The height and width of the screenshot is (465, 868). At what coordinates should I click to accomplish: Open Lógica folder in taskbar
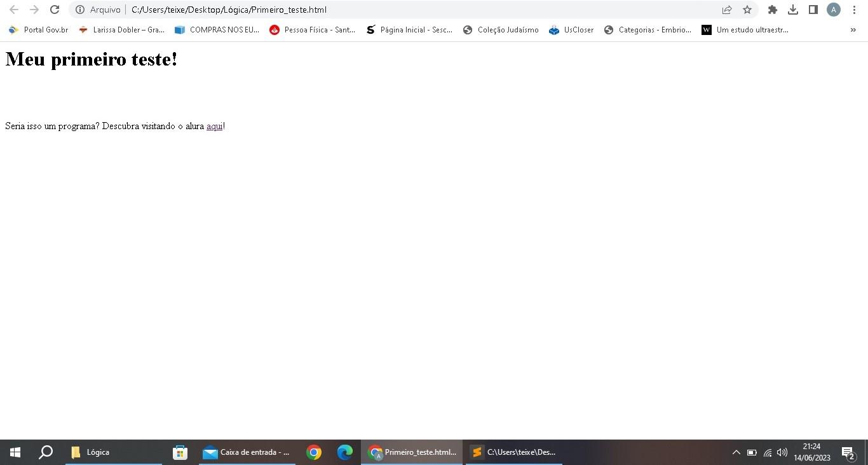pos(114,452)
